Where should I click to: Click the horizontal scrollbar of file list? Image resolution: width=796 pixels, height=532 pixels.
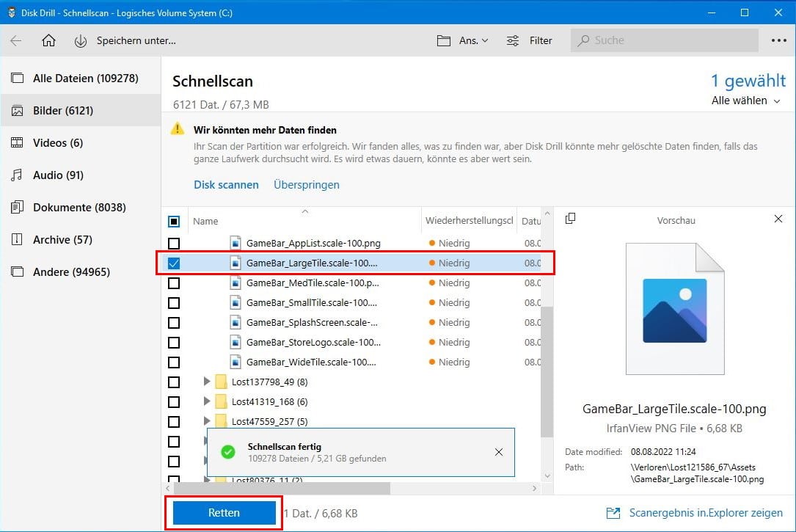pos(282,489)
